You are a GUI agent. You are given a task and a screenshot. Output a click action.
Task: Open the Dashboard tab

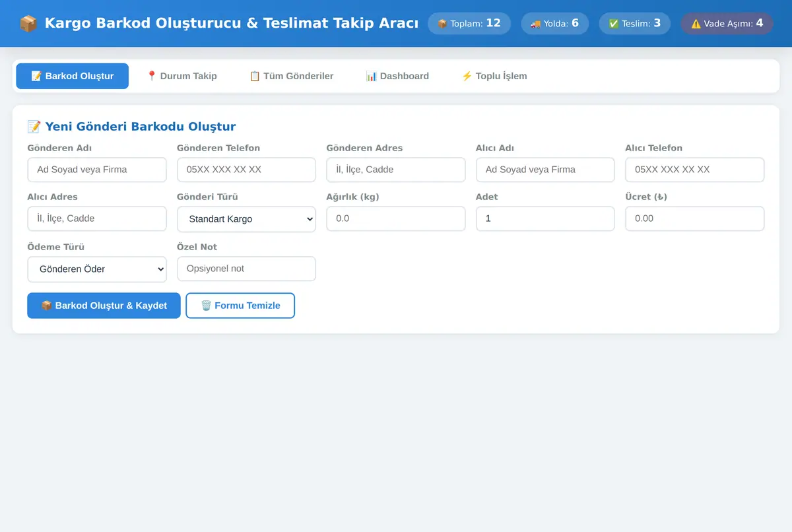click(397, 76)
